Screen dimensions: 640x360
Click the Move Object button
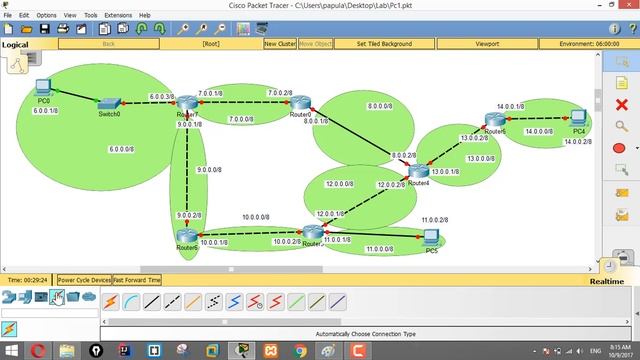pyautogui.click(x=316, y=44)
